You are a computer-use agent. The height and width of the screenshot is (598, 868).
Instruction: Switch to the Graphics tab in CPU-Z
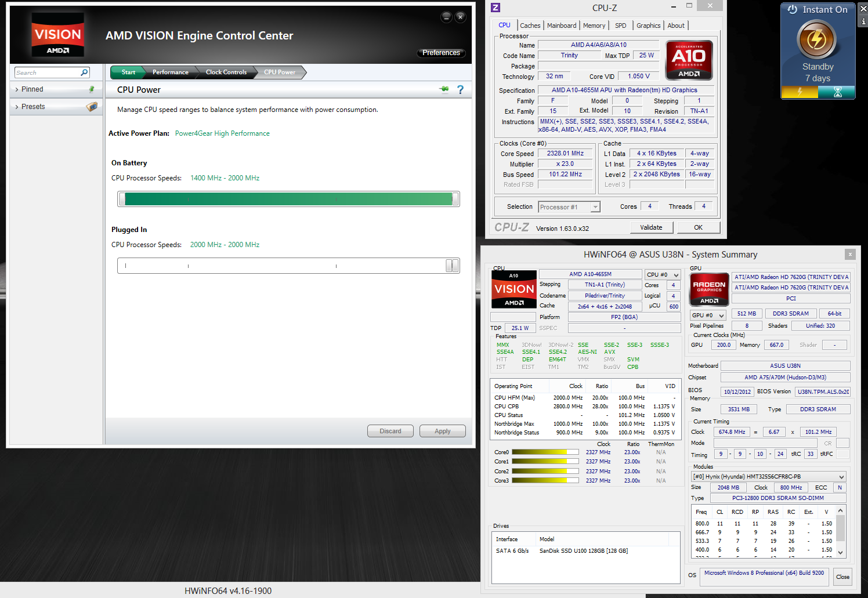[x=648, y=26]
